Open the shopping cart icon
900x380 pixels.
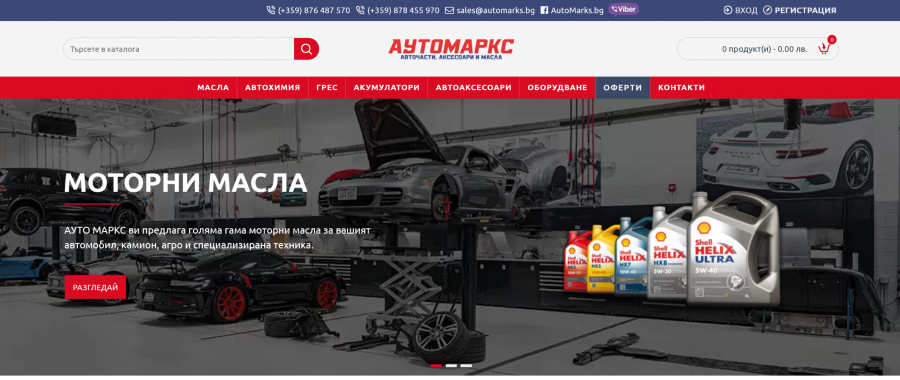point(824,49)
